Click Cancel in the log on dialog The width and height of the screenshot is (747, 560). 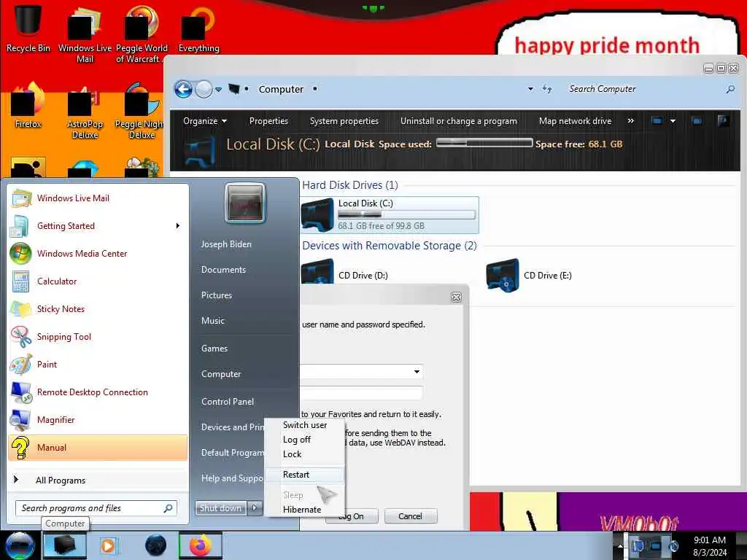410,516
